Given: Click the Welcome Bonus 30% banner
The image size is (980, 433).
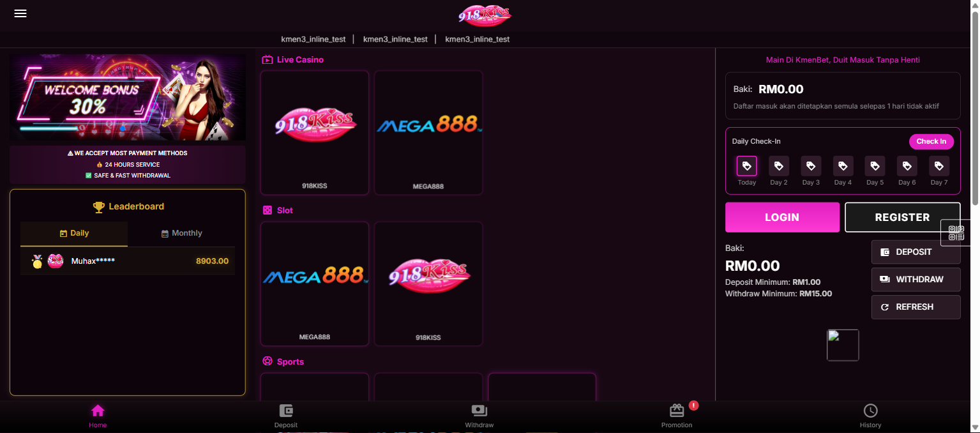Looking at the screenshot, I should point(128,97).
